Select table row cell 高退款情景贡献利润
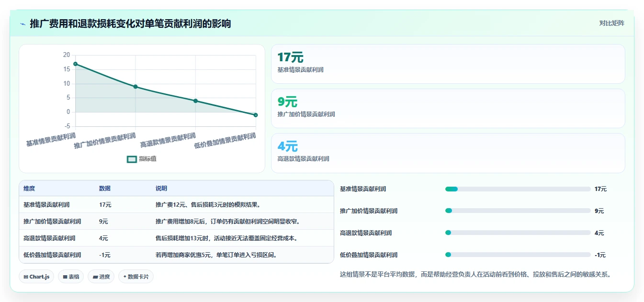This screenshot has height=302, width=644. [x=49, y=238]
